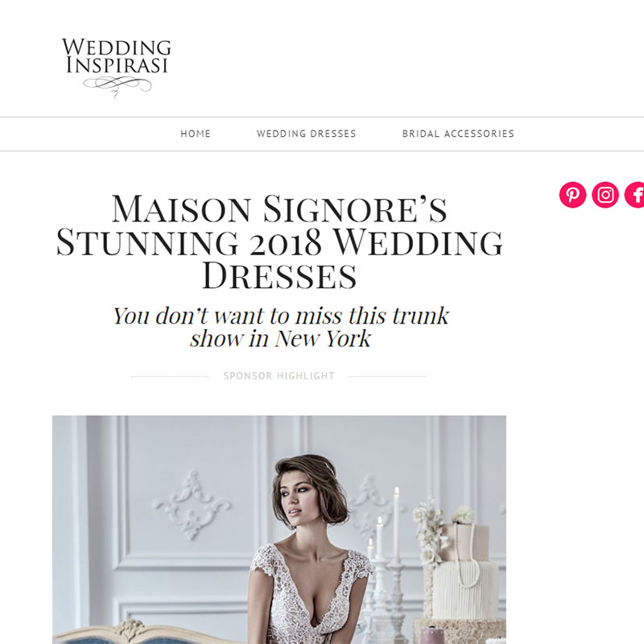The image size is (644, 644).
Task: Open the Pinterest social icon
Action: (x=572, y=194)
